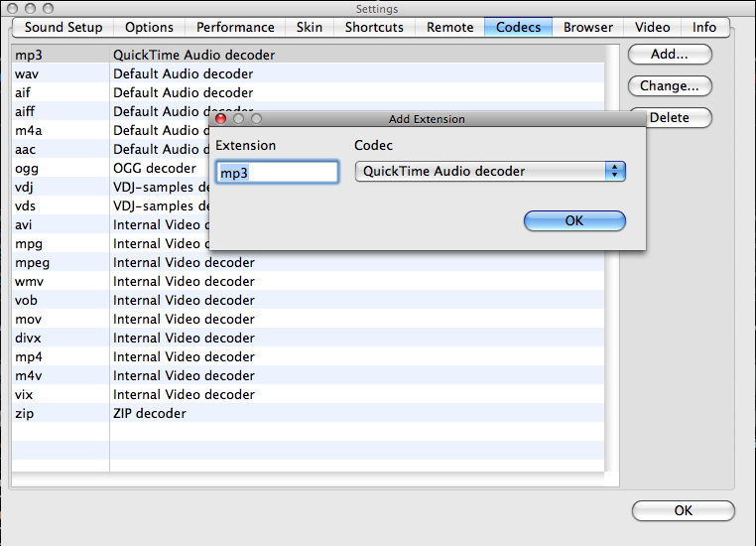
Task: Select the wav extension row
Action: coord(309,73)
